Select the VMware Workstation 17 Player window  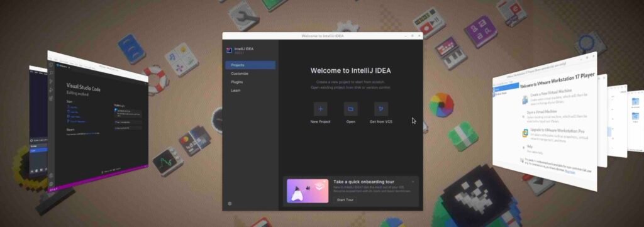point(545,123)
